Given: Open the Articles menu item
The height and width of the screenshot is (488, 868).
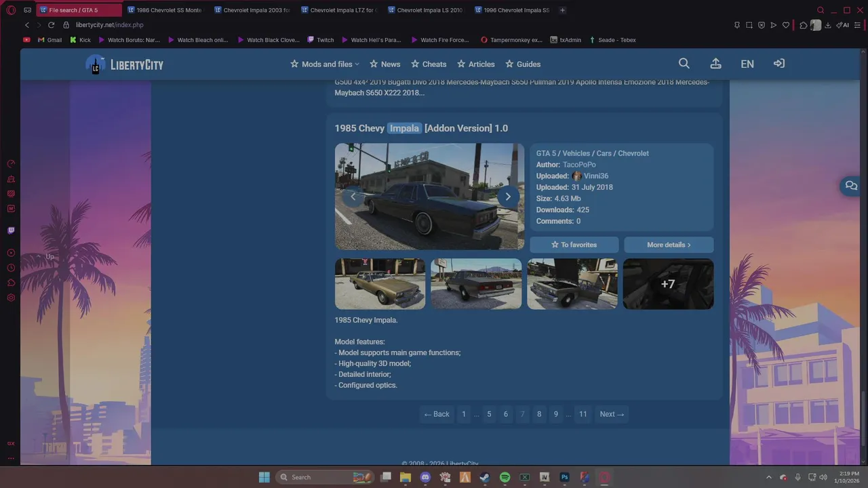Looking at the screenshot, I should pos(476,64).
